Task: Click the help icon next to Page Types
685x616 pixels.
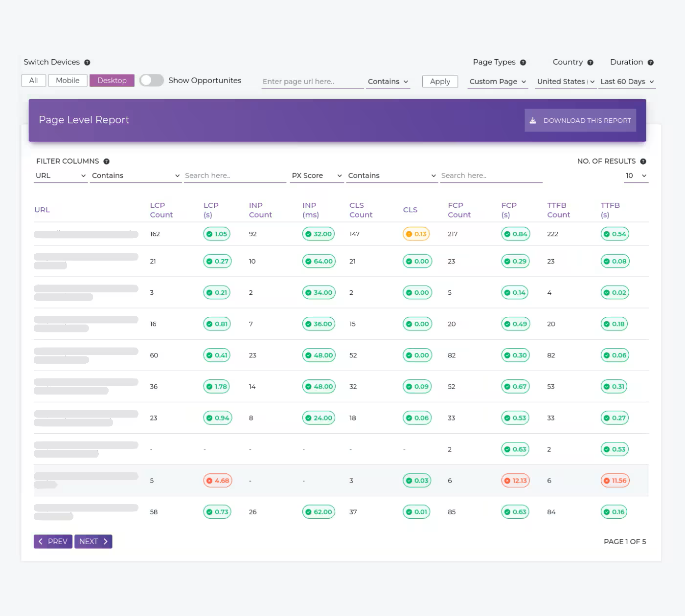Action: pyautogui.click(x=523, y=62)
